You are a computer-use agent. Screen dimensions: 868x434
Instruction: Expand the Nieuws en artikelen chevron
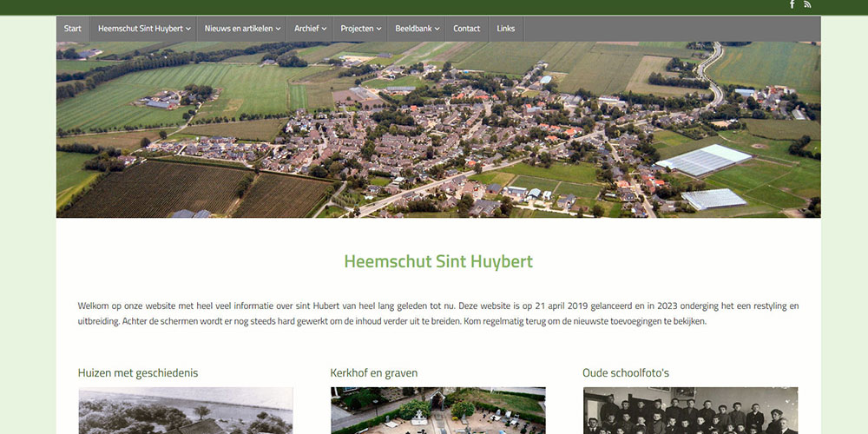click(278, 29)
